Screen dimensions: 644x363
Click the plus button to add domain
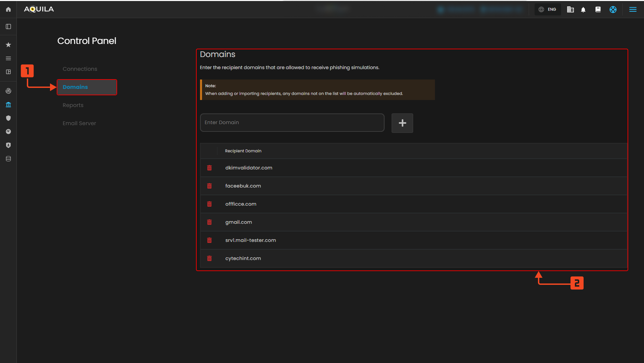402,123
